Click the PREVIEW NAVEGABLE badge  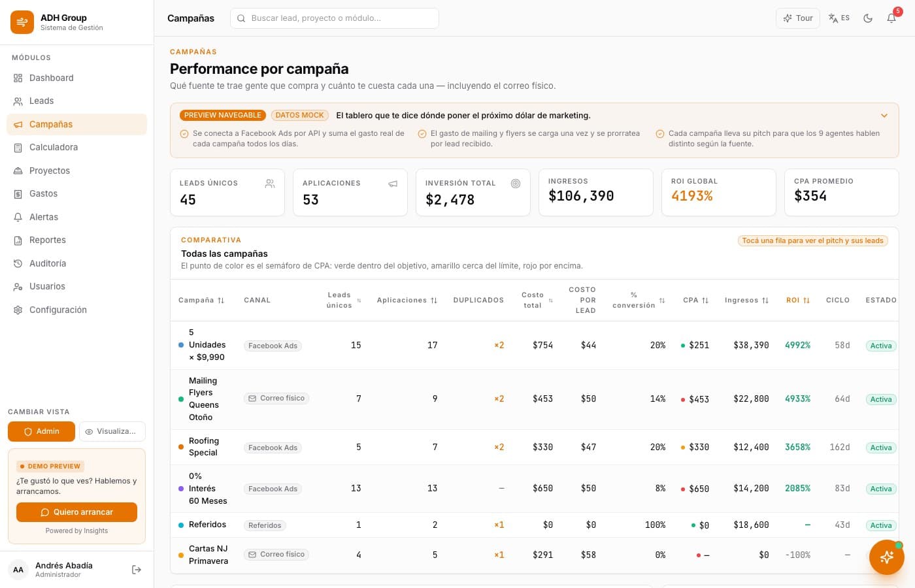(x=223, y=115)
